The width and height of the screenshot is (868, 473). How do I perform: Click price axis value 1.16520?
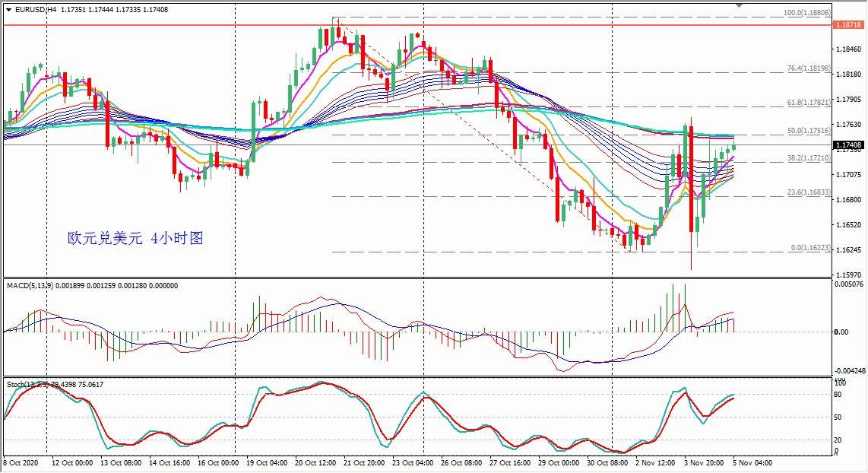point(848,225)
